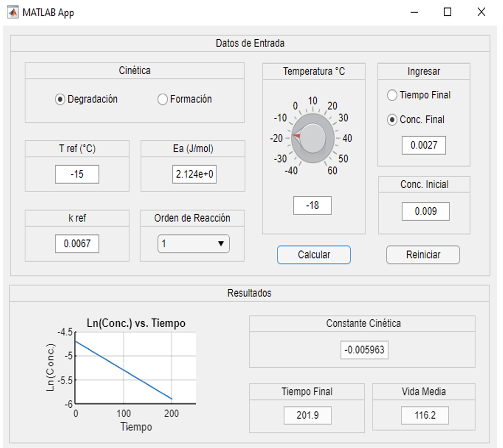Click the MATLAB logo icon in title bar
The width and height of the screenshot is (503, 448).
point(13,12)
